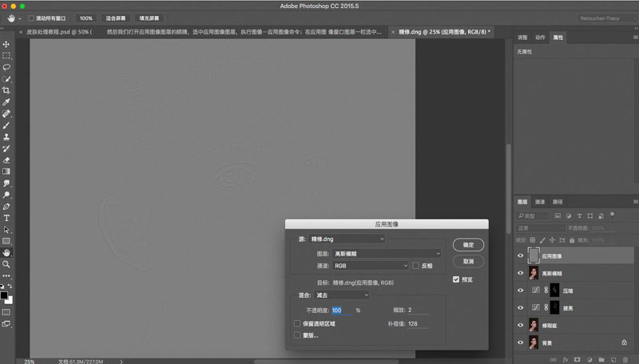The width and height of the screenshot is (639, 364).
Task: Select the Dodge tool
Action: coord(6,195)
